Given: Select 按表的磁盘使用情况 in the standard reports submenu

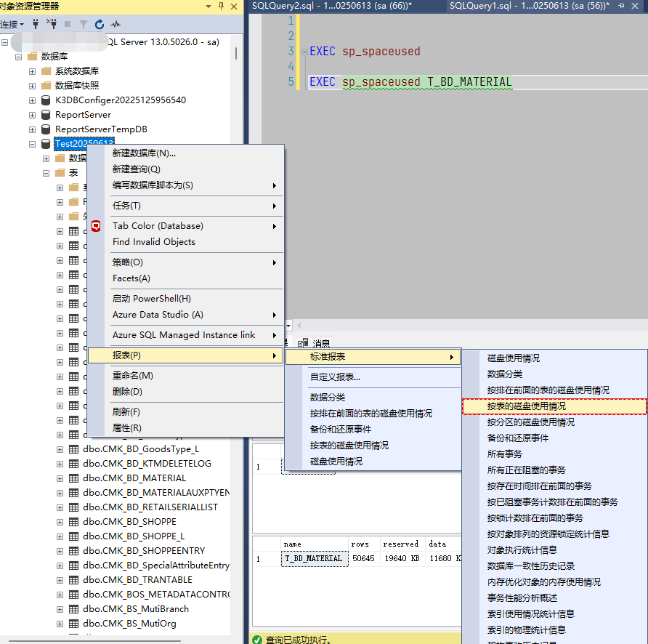Looking at the screenshot, I should [x=526, y=406].
